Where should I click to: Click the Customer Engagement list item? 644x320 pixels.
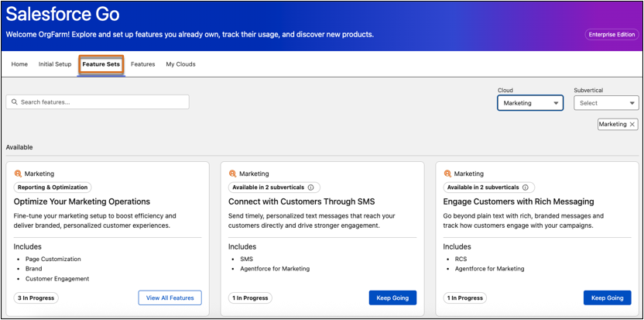57,278
